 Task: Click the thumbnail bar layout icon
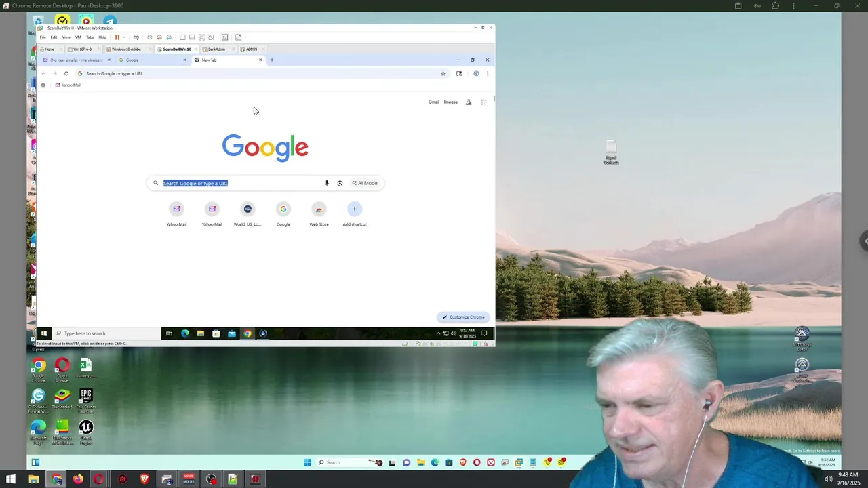click(192, 37)
